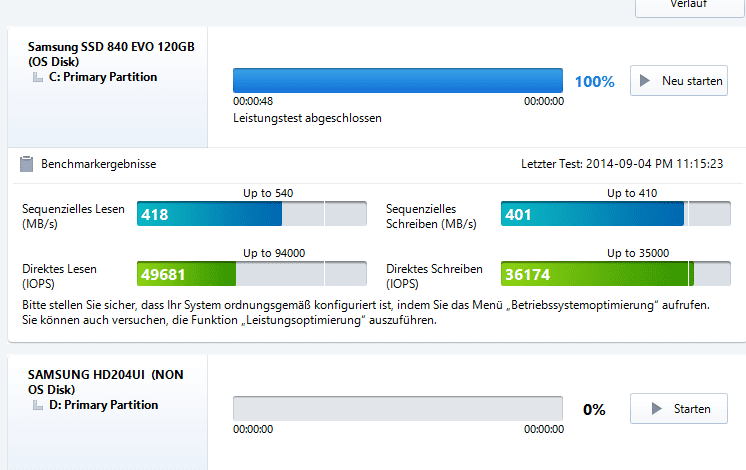
Task: Click the Up to 540 label
Action: [x=268, y=193]
